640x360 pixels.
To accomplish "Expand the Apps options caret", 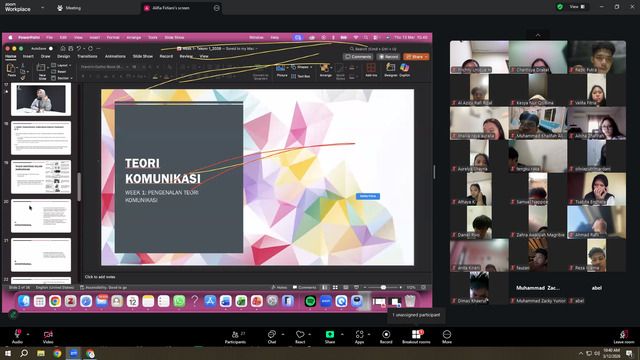I will [x=369, y=334].
